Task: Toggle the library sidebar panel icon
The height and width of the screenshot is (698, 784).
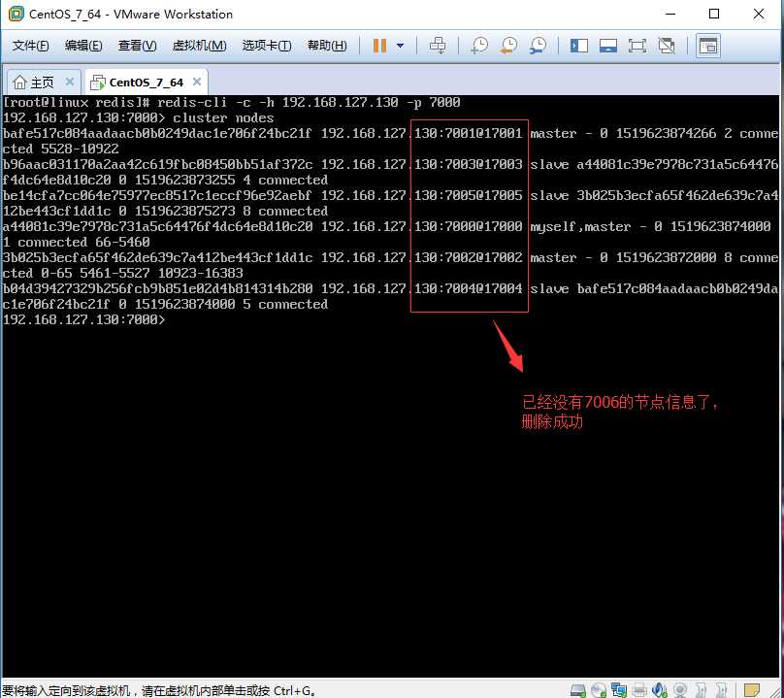Action: pos(579,46)
